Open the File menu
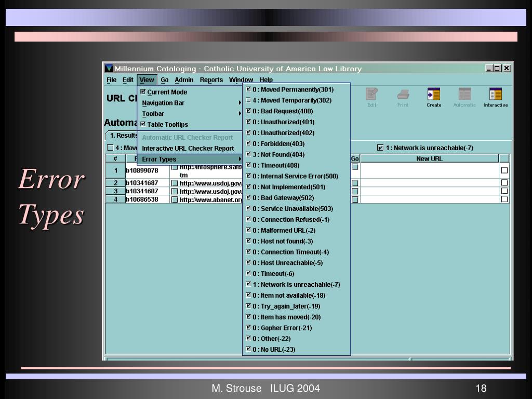 coord(111,79)
